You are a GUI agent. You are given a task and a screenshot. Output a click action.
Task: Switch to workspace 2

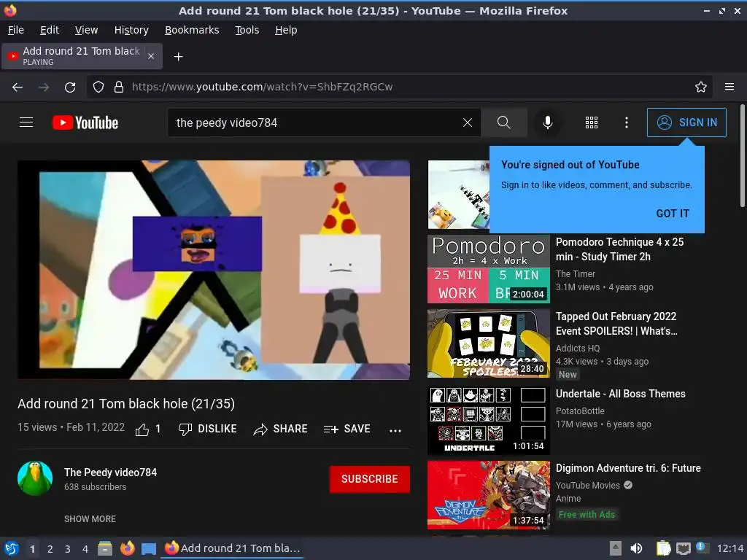(x=50, y=549)
